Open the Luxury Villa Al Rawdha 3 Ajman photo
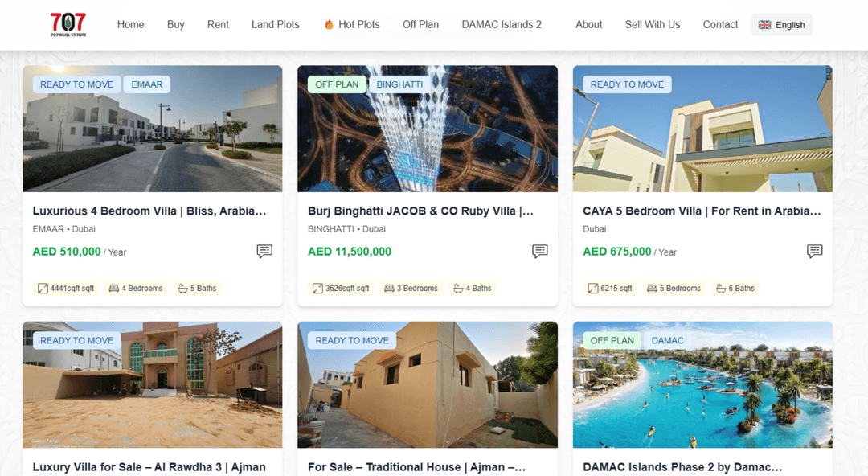Screen dimensions: 868x476 coord(152,384)
